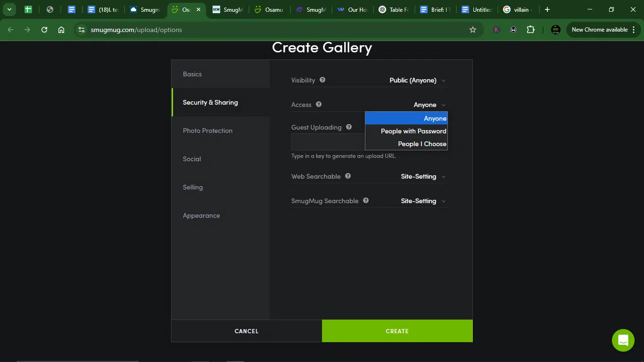Viewport: 644px width, 362px height.
Task: Close the active Osamu tab
Action: (x=198, y=9)
